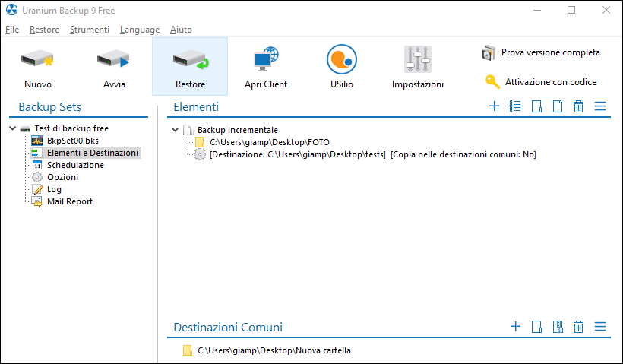Click Attivazione con codice
This screenshot has width=623, height=364.
[x=541, y=82]
